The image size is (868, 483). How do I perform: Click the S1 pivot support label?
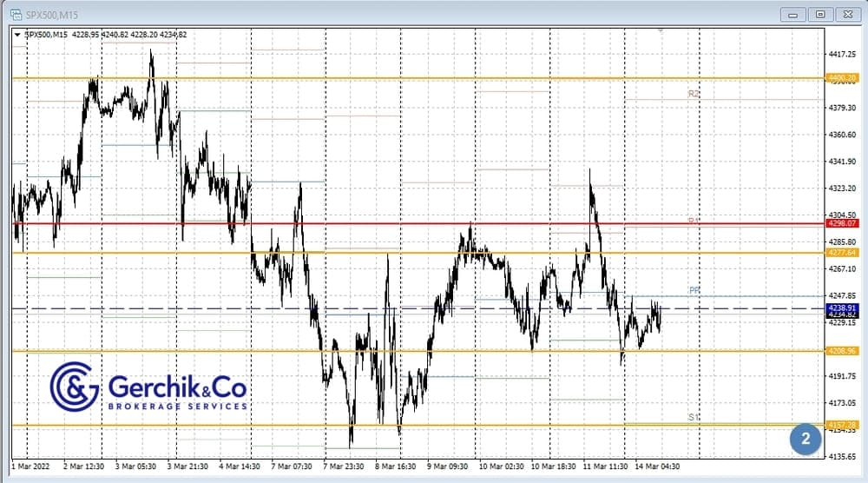point(694,417)
